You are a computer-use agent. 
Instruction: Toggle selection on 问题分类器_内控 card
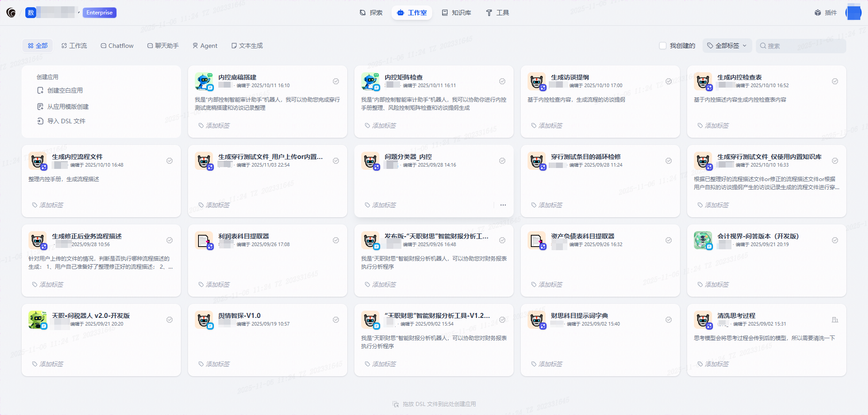click(x=502, y=161)
